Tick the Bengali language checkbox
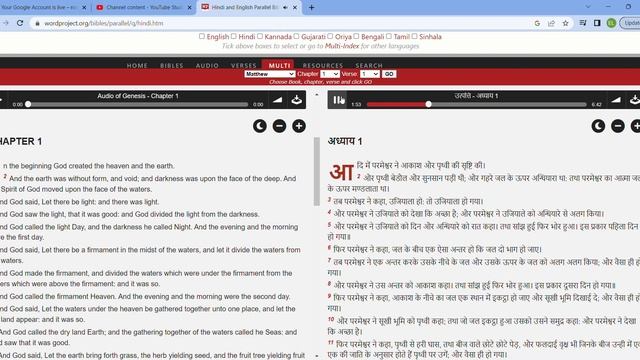 click(356, 36)
